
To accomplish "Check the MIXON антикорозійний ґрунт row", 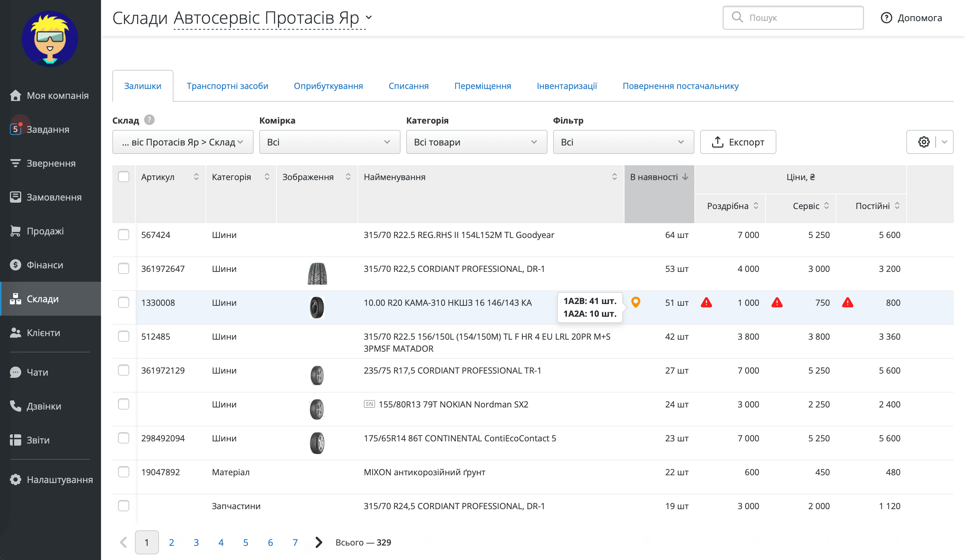I will coord(124,472).
